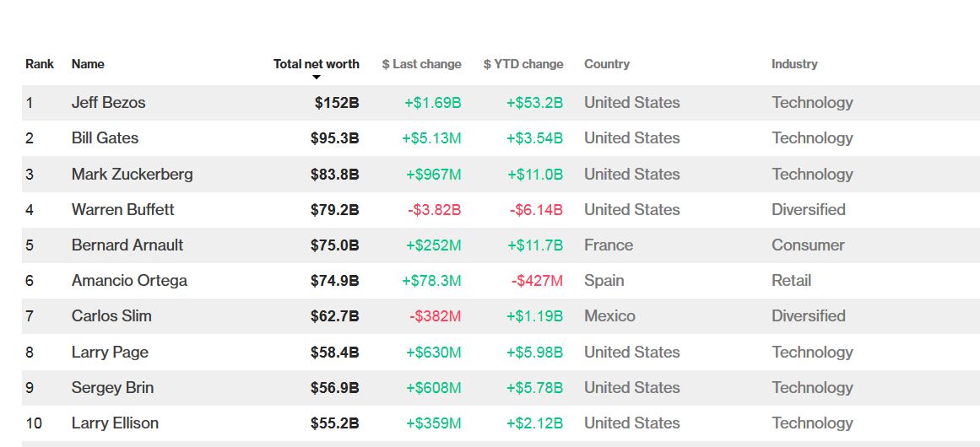Open Jeff Bezos profile link

tap(108, 103)
